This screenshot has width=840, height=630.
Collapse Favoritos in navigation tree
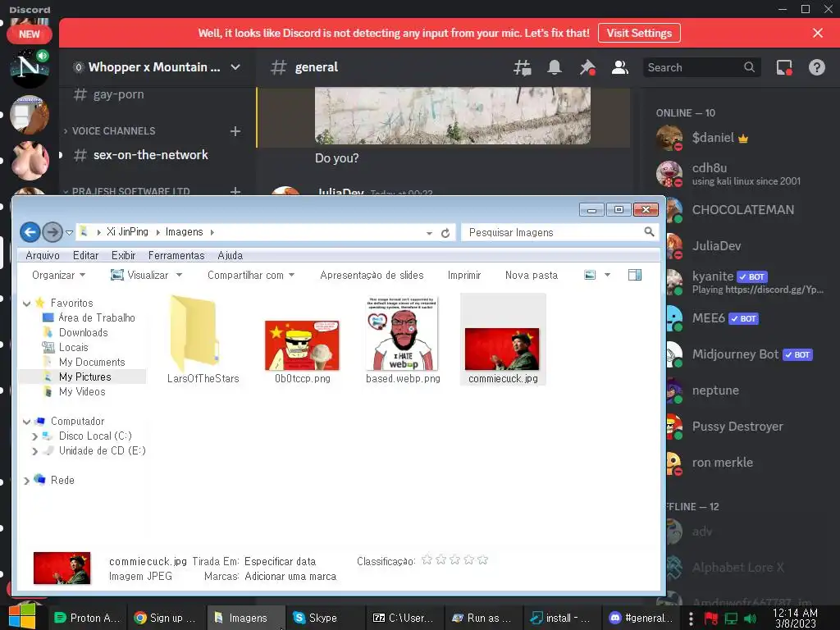(26, 304)
